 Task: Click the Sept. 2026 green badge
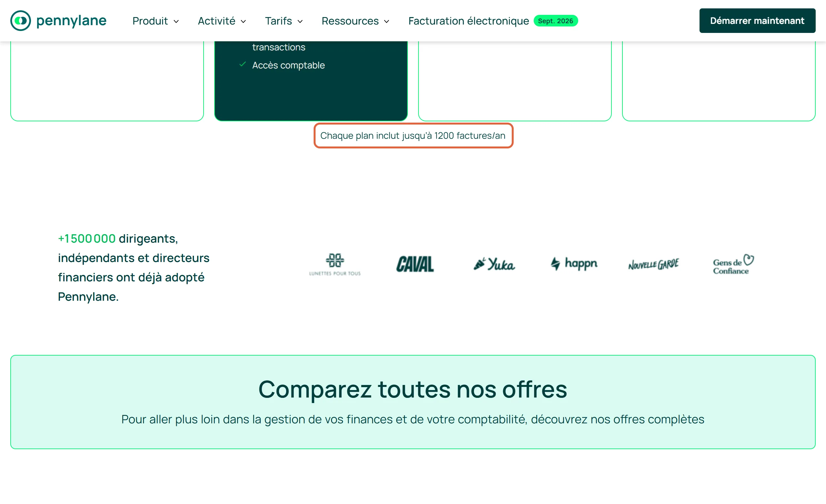tap(556, 21)
